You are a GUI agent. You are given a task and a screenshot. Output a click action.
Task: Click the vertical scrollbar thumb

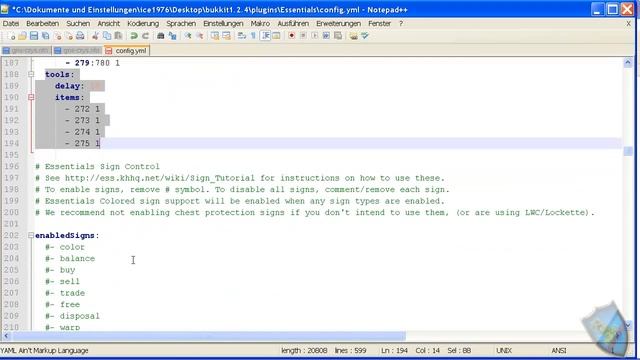628,151
